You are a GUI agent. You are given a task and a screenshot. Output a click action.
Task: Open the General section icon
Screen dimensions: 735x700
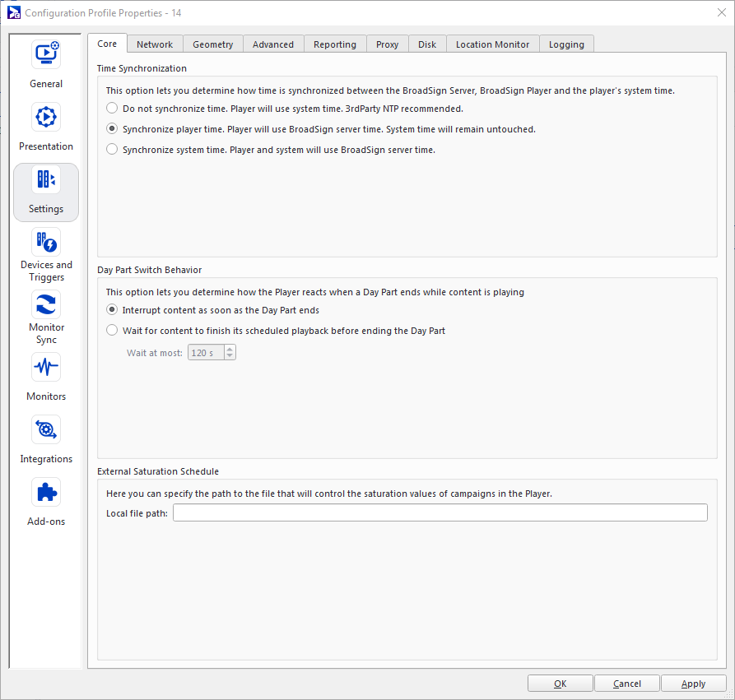pos(46,54)
